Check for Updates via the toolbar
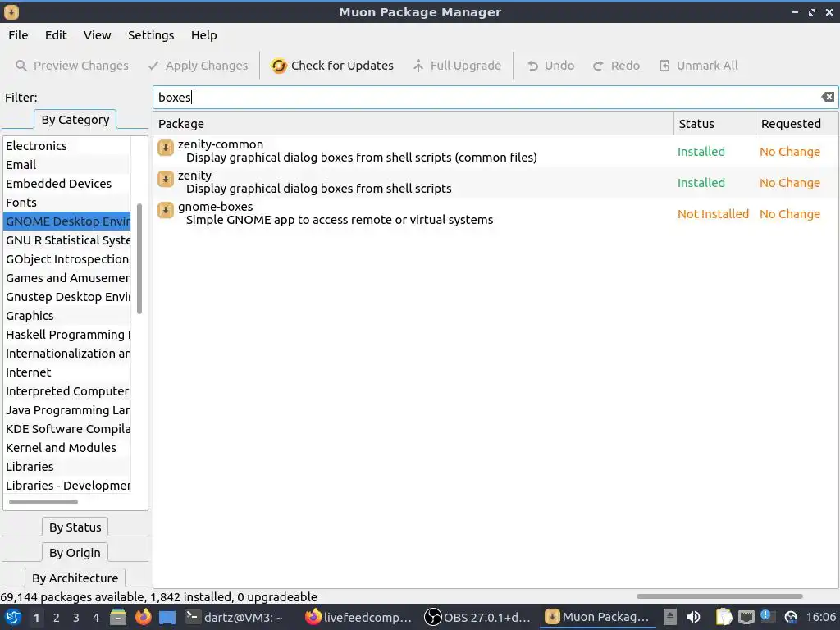Image resolution: width=840 pixels, height=630 pixels. pos(332,66)
